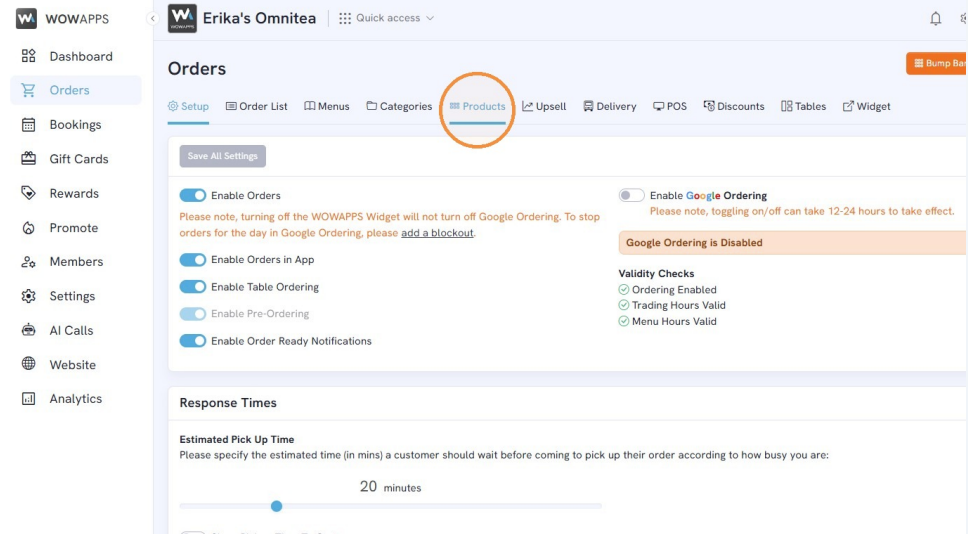The width and height of the screenshot is (968, 534).
Task: Open Analytics label in sidebar
Action: pyautogui.click(x=76, y=399)
